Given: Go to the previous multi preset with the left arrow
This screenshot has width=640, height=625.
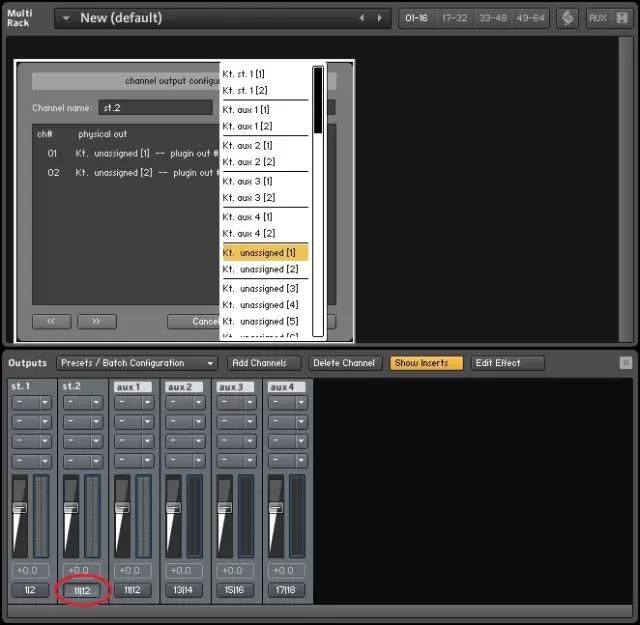Looking at the screenshot, I should [361, 18].
